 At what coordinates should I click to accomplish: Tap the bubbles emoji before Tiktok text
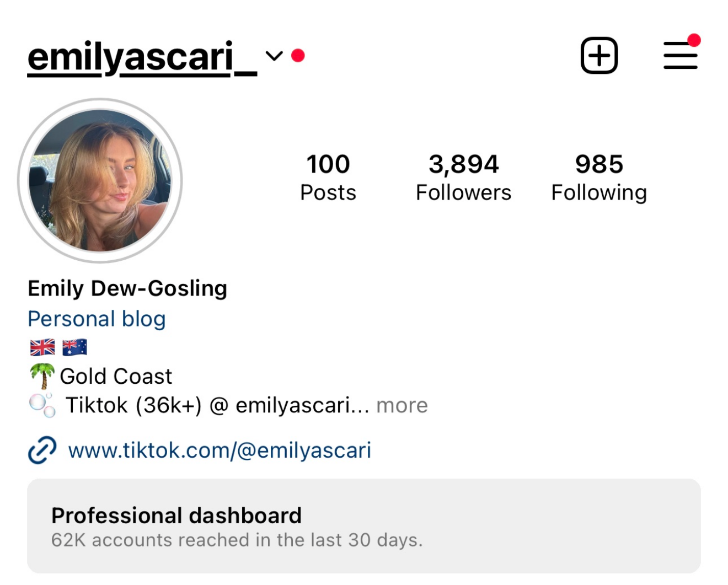(42, 405)
